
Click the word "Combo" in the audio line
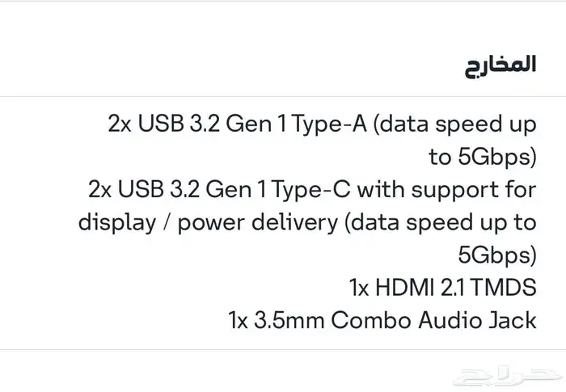coord(373,320)
